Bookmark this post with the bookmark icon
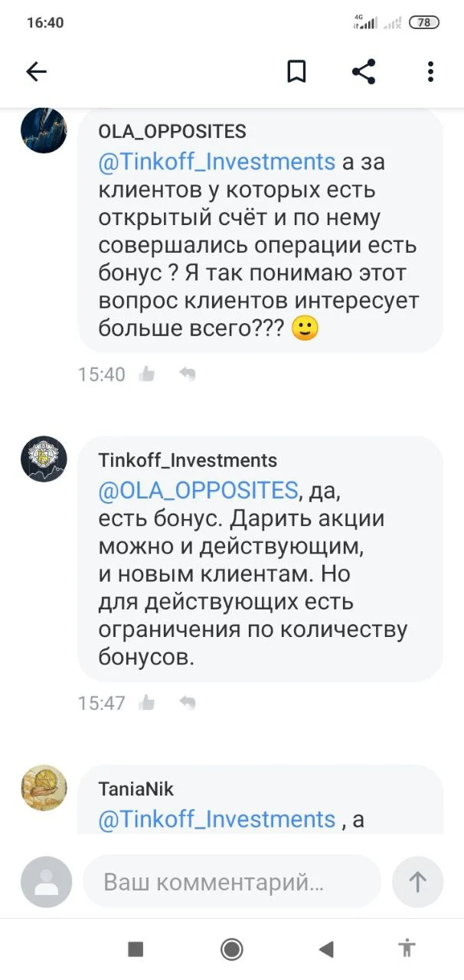The width and height of the screenshot is (464, 980). (296, 72)
